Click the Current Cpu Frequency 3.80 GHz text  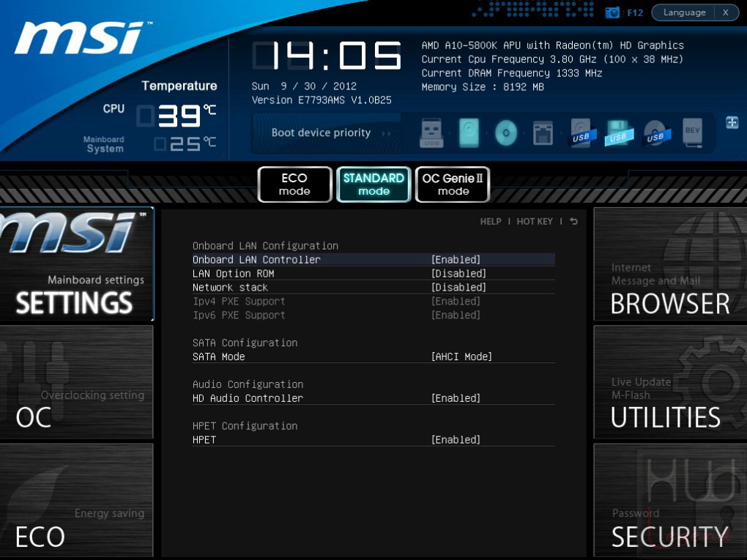(553, 59)
